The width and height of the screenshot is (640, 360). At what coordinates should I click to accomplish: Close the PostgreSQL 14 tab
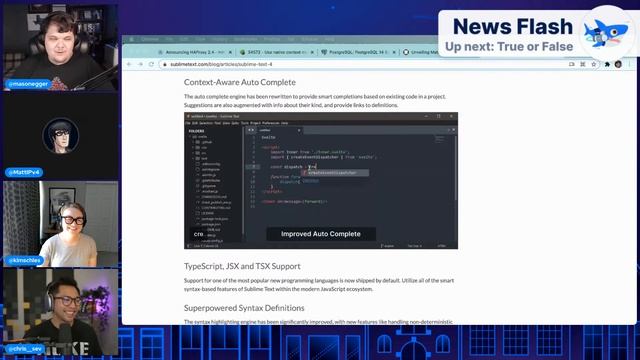pos(394,52)
